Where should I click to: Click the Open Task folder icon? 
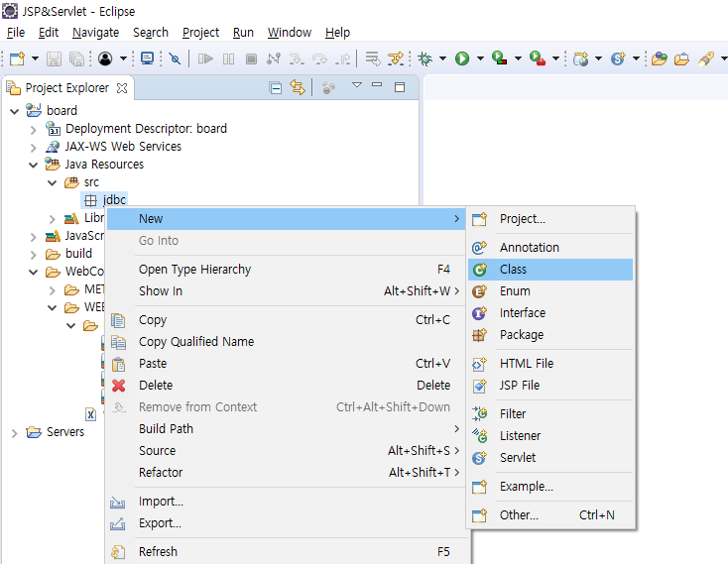[681, 58]
